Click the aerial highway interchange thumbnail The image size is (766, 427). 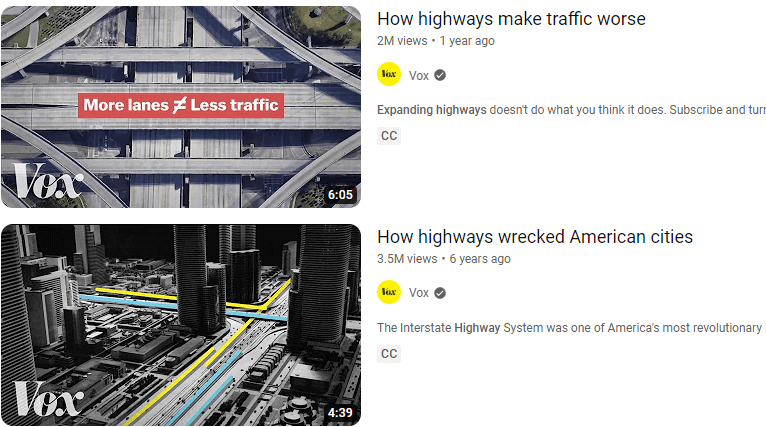181,107
